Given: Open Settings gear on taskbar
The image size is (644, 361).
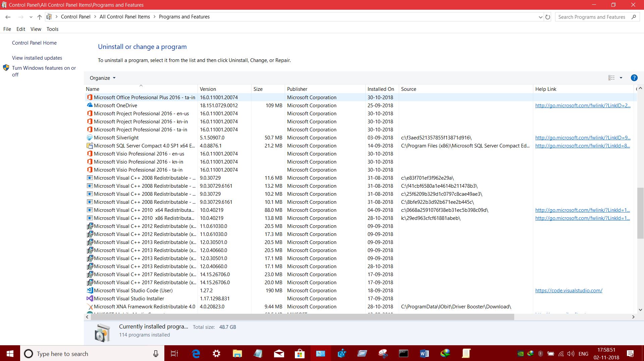Looking at the screenshot, I should (217, 354).
